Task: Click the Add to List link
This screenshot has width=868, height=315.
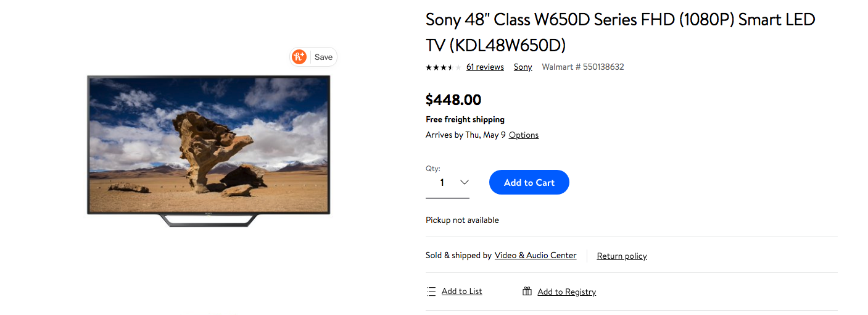Action: (461, 291)
